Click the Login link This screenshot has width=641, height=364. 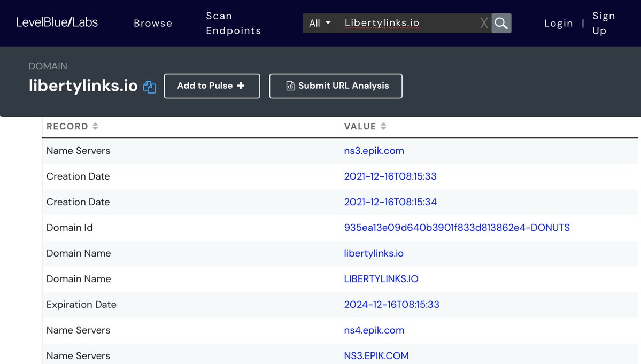pos(558,23)
